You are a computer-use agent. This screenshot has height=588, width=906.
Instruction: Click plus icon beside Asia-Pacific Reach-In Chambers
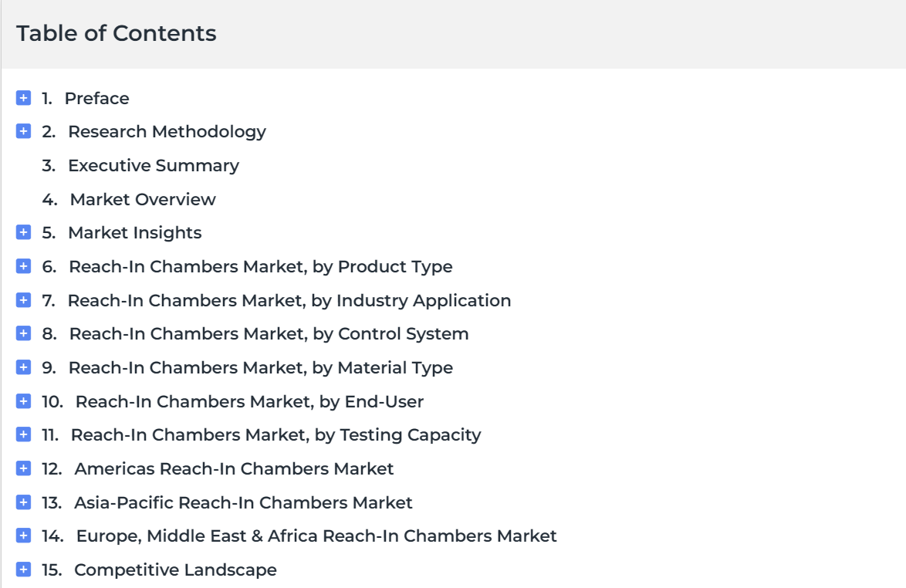23,502
